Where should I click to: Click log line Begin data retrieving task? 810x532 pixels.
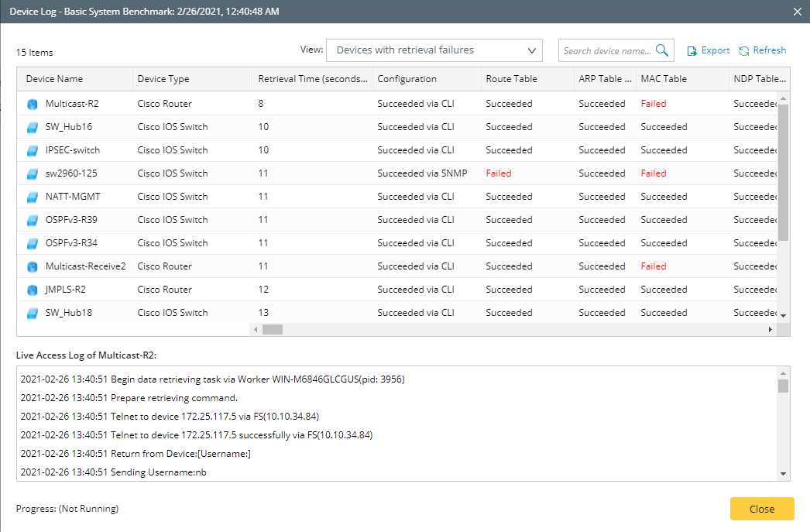(x=212, y=379)
